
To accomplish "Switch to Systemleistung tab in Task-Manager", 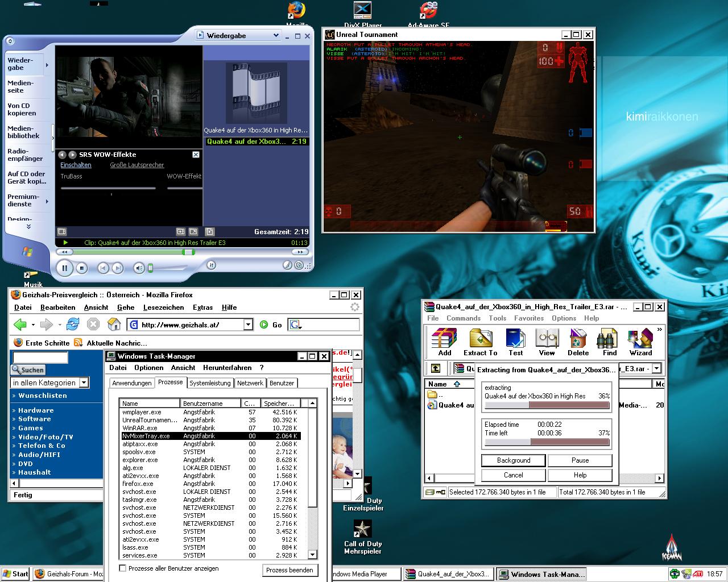I will tap(210, 383).
